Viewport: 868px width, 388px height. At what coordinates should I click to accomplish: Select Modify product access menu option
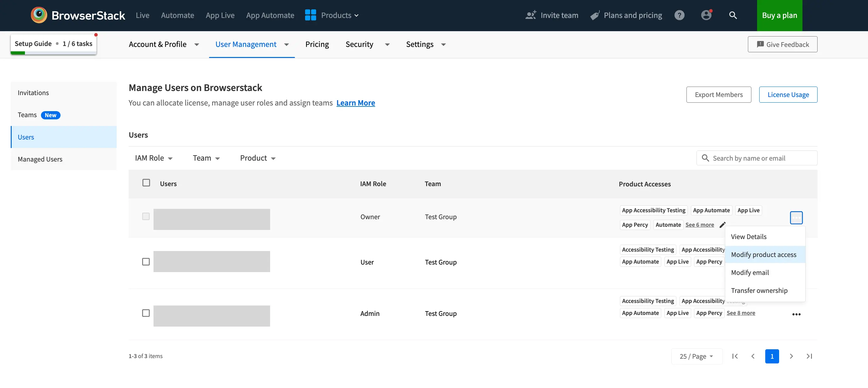[x=764, y=254]
